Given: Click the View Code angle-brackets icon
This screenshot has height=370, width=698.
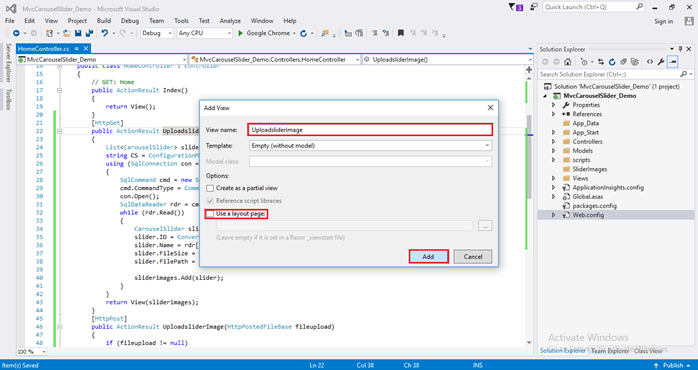Looking at the screenshot, I should pos(650,62).
